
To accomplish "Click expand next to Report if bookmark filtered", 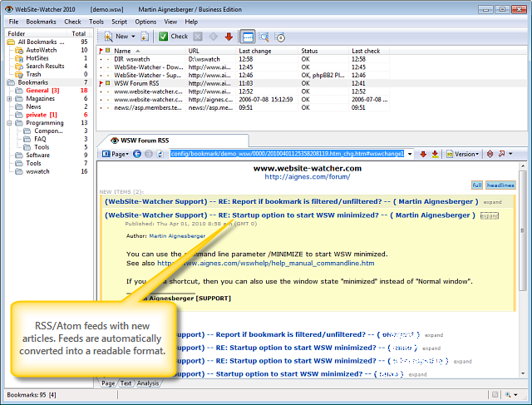I will click(492, 202).
